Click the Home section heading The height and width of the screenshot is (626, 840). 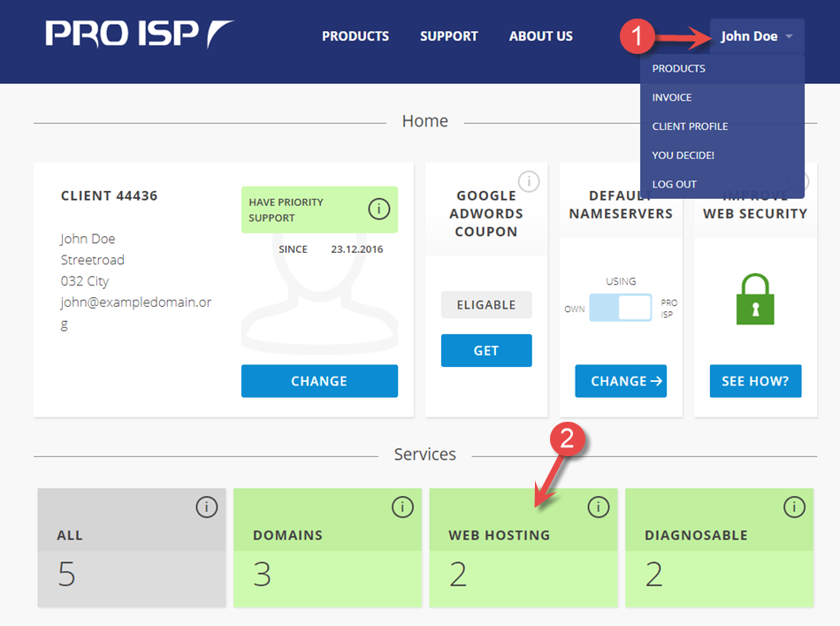click(x=424, y=121)
